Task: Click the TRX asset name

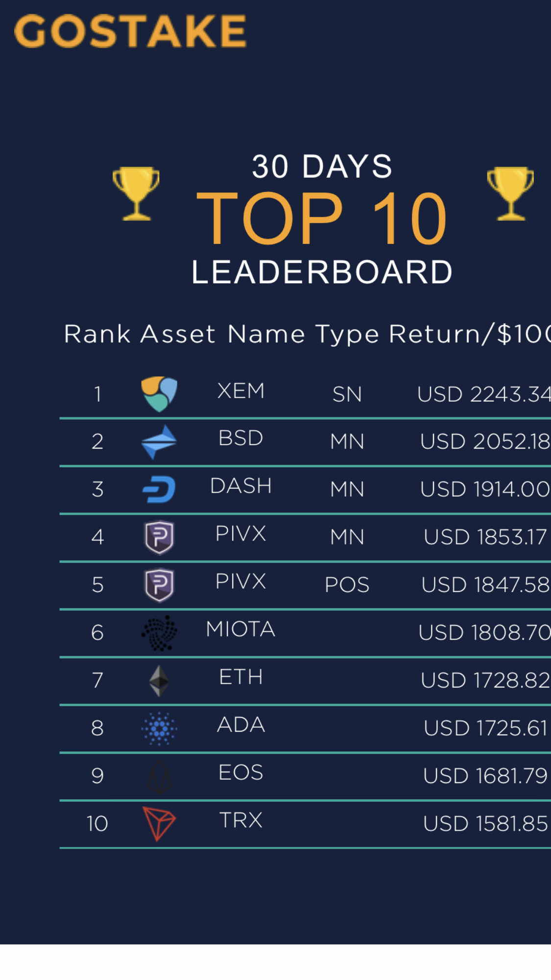Action: pos(241,820)
